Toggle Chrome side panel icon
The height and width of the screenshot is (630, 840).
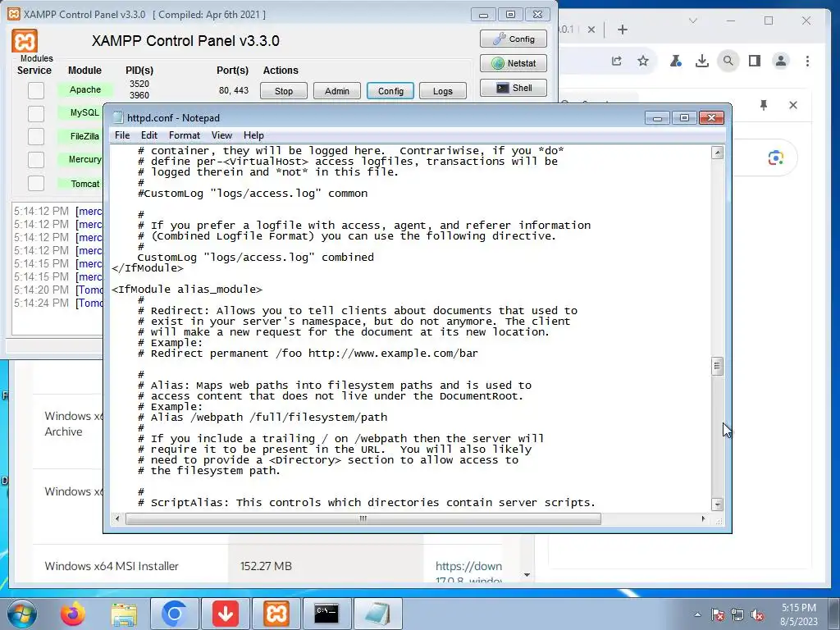coord(755,61)
